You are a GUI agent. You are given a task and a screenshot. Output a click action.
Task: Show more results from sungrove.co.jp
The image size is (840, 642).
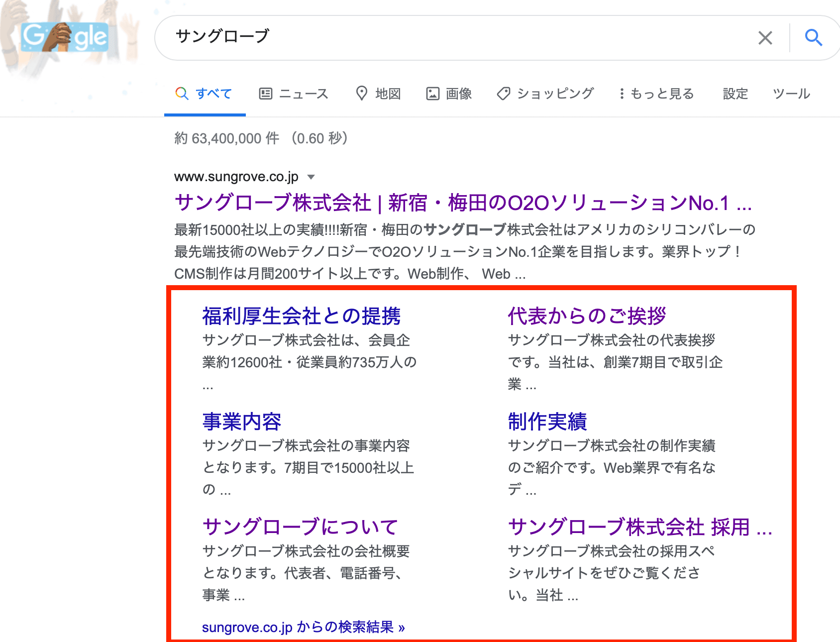click(303, 627)
